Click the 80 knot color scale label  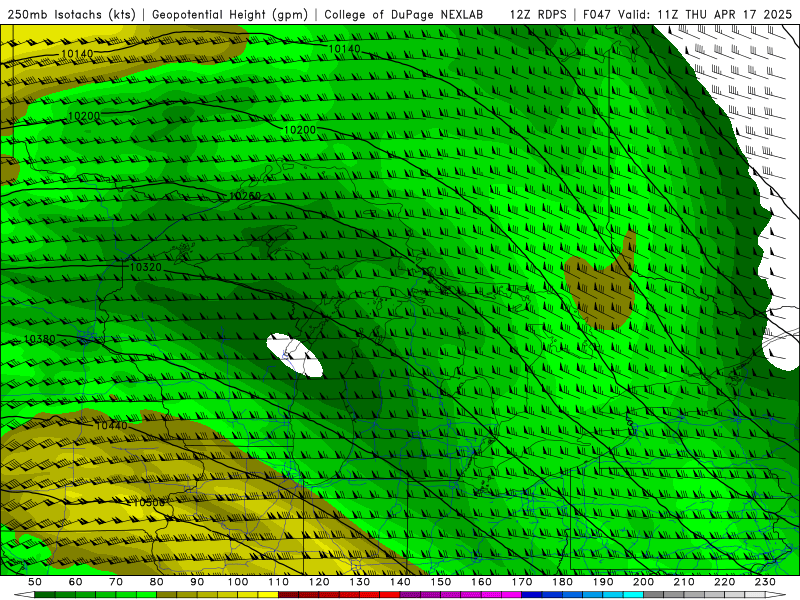[157, 582]
